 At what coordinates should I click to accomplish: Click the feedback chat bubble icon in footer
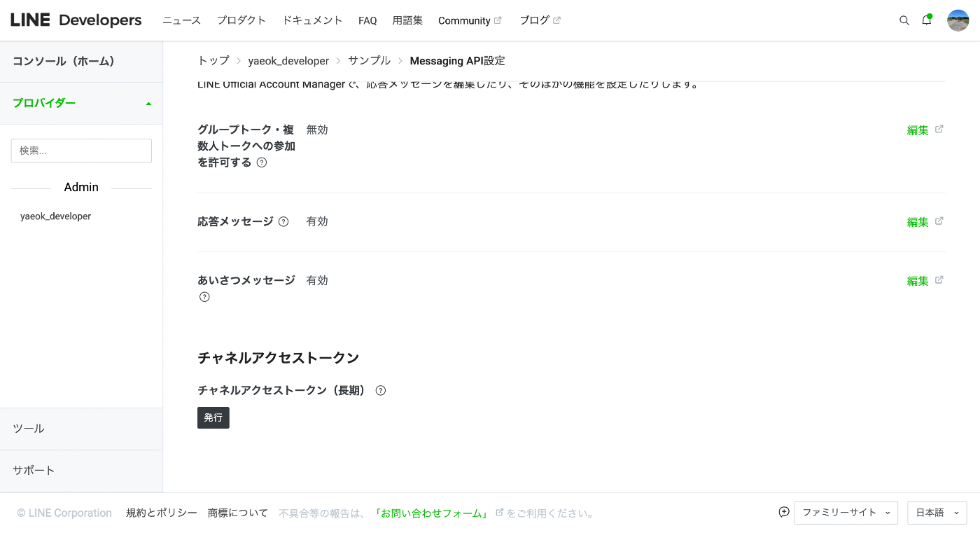click(784, 512)
